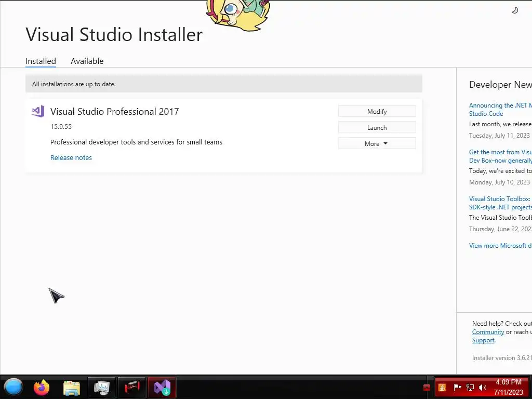The width and height of the screenshot is (532, 399).
Task: Open File Explorer from the taskbar
Action: 72,388
